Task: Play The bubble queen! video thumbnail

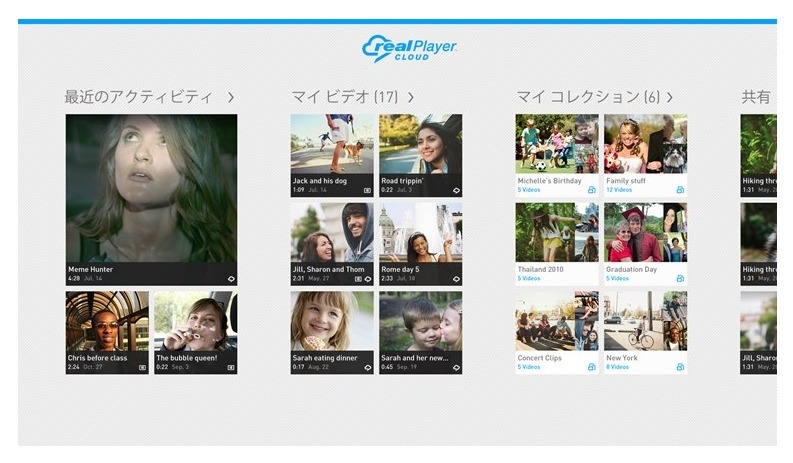Action: [x=196, y=321]
